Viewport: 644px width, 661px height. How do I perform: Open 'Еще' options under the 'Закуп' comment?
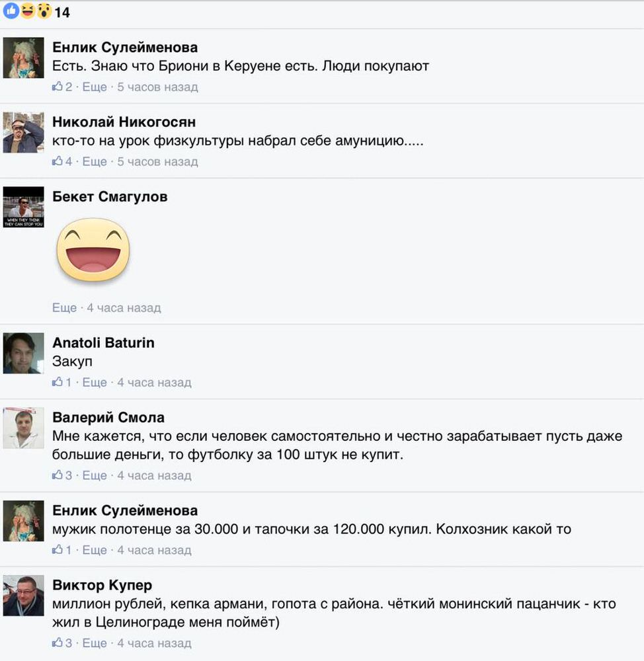[95, 382]
